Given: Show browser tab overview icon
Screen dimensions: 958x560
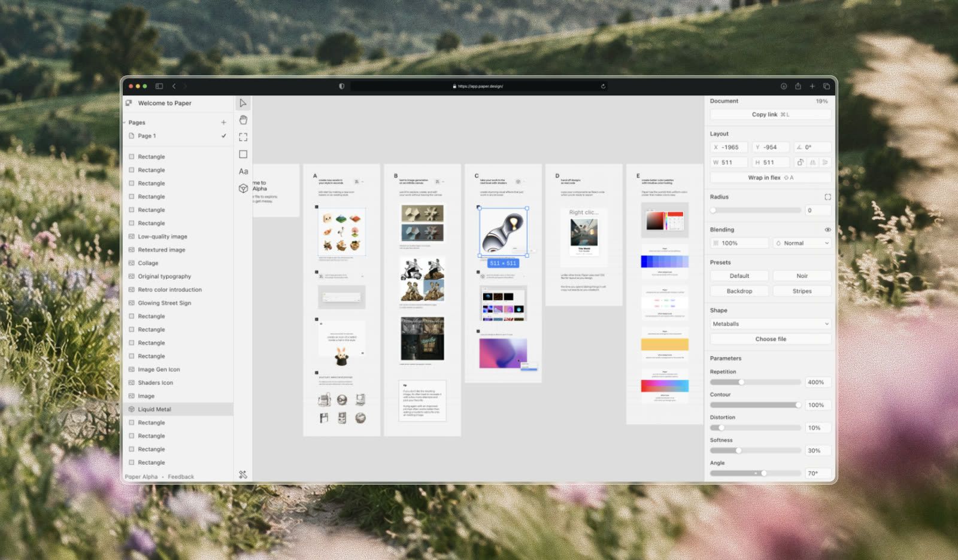Looking at the screenshot, I should pyautogui.click(x=827, y=86).
